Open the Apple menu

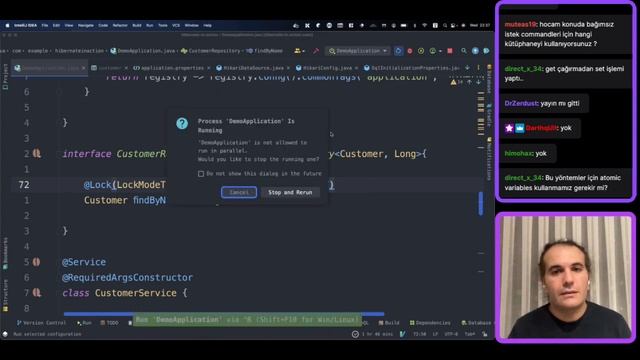[7, 25]
